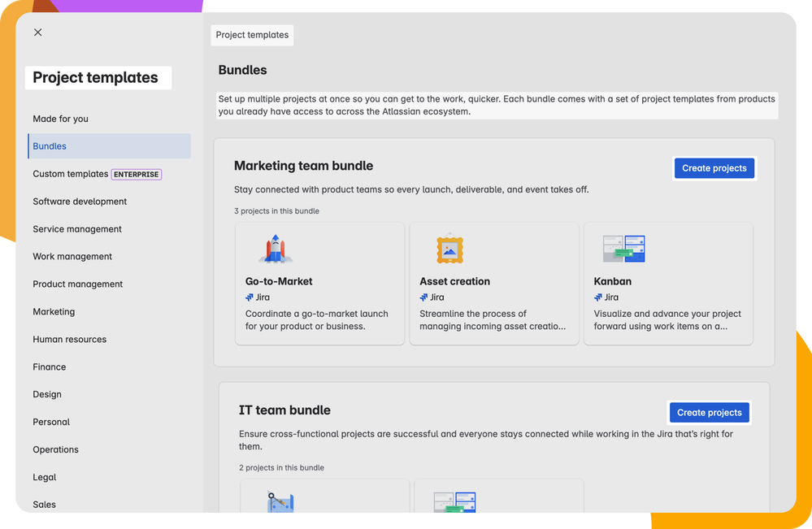Click the Go-to-Market description text
Screen dimensions: 812x529
[317, 320]
